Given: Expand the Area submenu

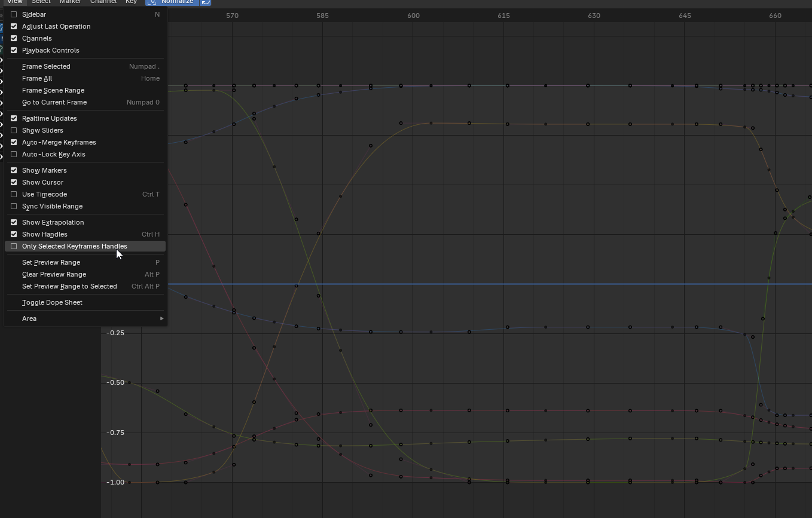Looking at the screenshot, I should click(85, 318).
